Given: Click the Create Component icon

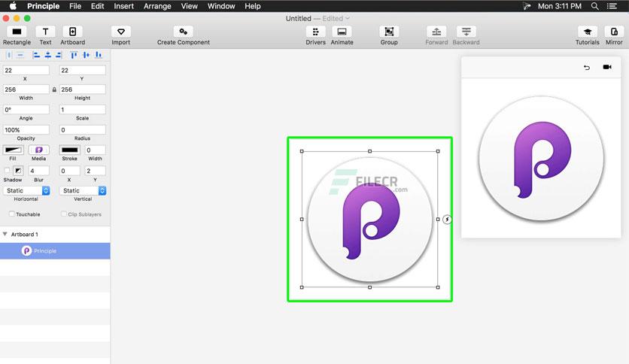Looking at the screenshot, I should point(184,32).
